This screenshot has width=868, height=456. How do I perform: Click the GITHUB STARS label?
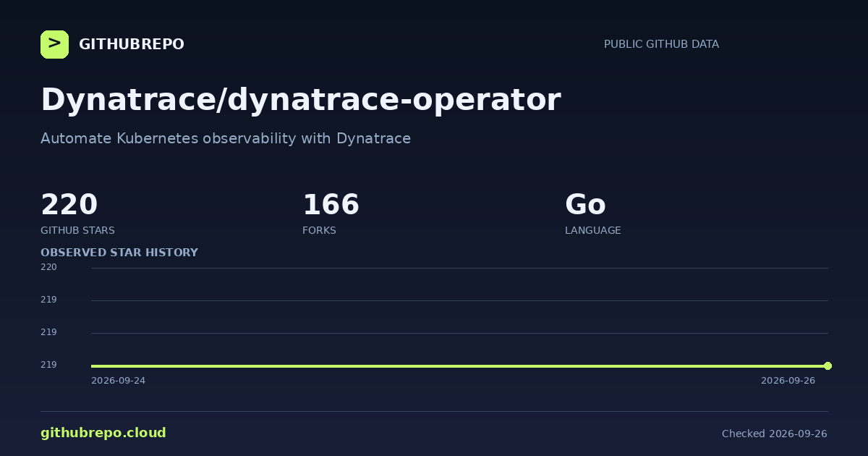click(77, 230)
